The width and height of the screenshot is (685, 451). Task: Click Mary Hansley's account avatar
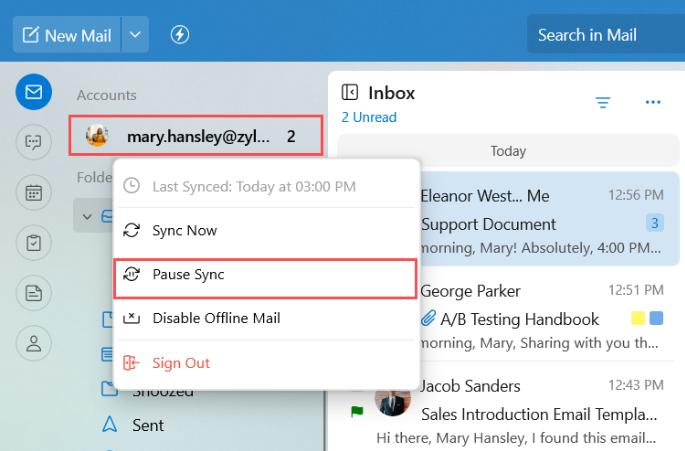tap(97, 135)
